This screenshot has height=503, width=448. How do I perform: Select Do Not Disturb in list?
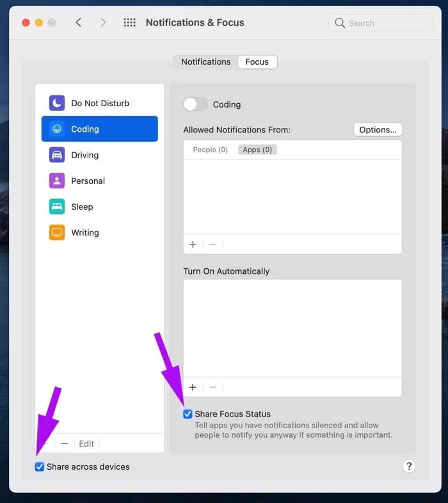tap(100, 103)
